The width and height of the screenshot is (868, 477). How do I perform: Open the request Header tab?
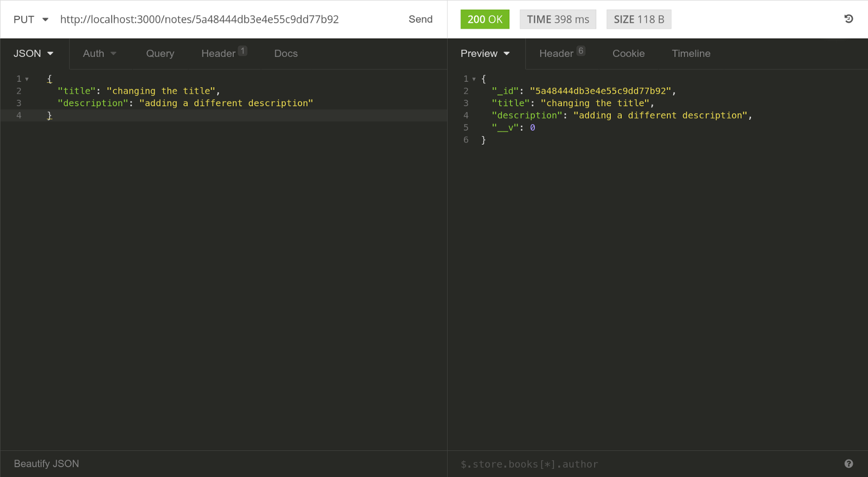coord(219,54)
